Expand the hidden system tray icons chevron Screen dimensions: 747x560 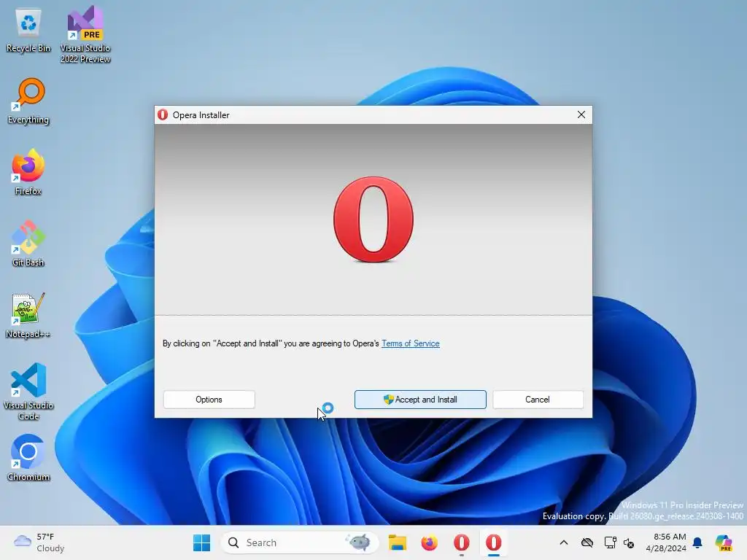[564, 542]
